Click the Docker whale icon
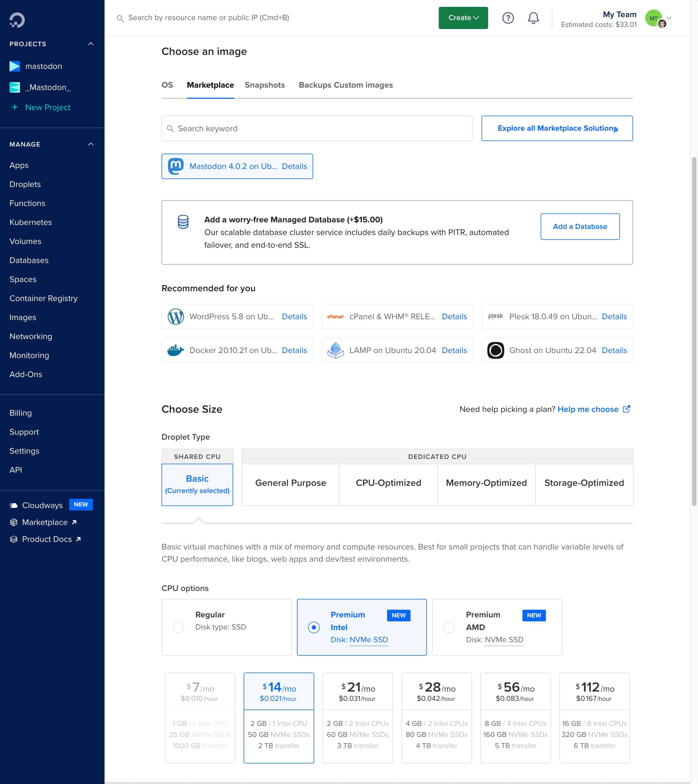This screenshot has width=698, height=784. pyautogui.click(x=176, y=350)
